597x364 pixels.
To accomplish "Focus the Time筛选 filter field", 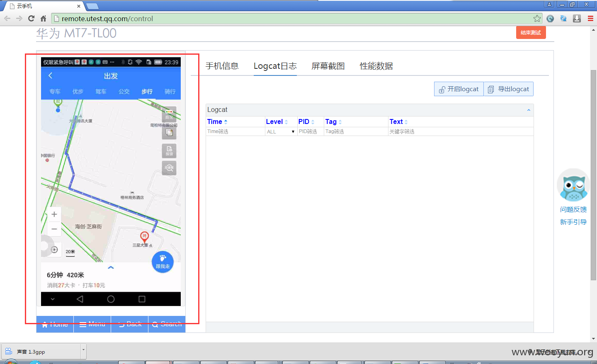I will tap(235, 131).
